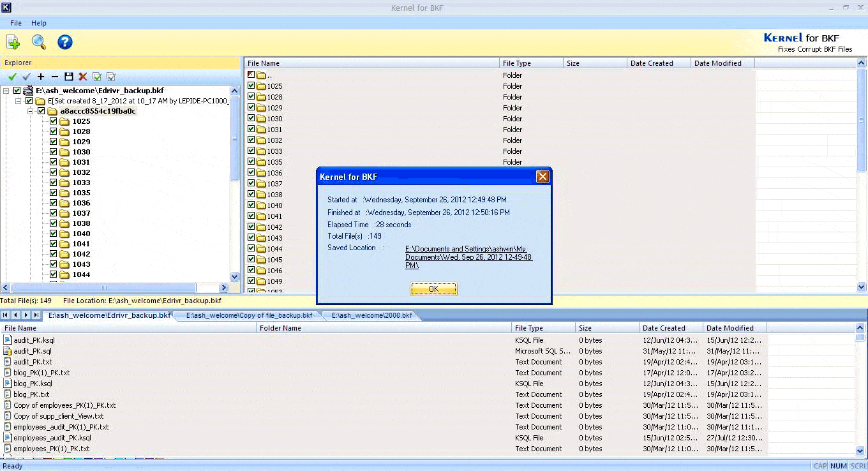The height and width of the screenshot is (471, 868).
Task: Click the red X delete icon in Explorer
Action: coord(82,77)
